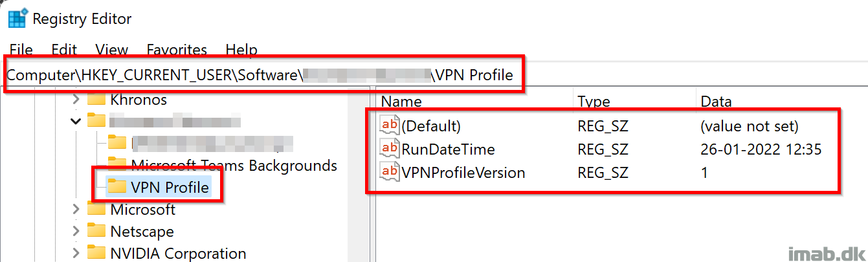Viewport: 868px width, 262px height.
Task: Click the NVIDIA Corporation folder icon
Action: pyautogui.click(x=96, y=253)
